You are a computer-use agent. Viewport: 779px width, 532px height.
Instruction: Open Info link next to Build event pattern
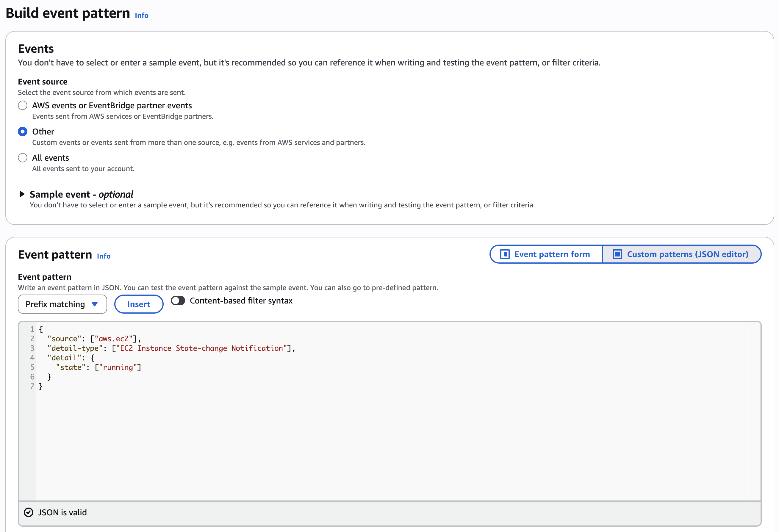[141, 15]
